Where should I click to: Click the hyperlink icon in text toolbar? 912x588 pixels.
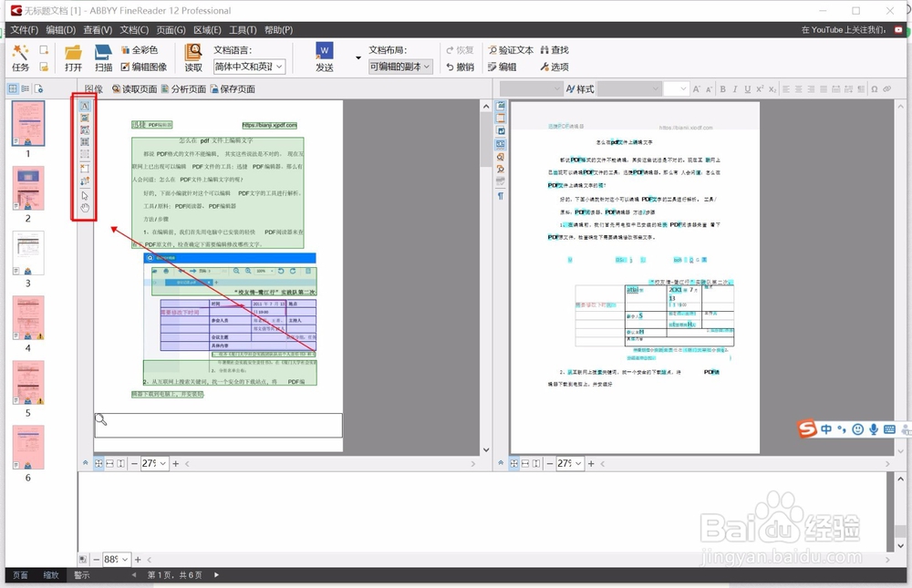pyautogui.click(x=887, y=89)
